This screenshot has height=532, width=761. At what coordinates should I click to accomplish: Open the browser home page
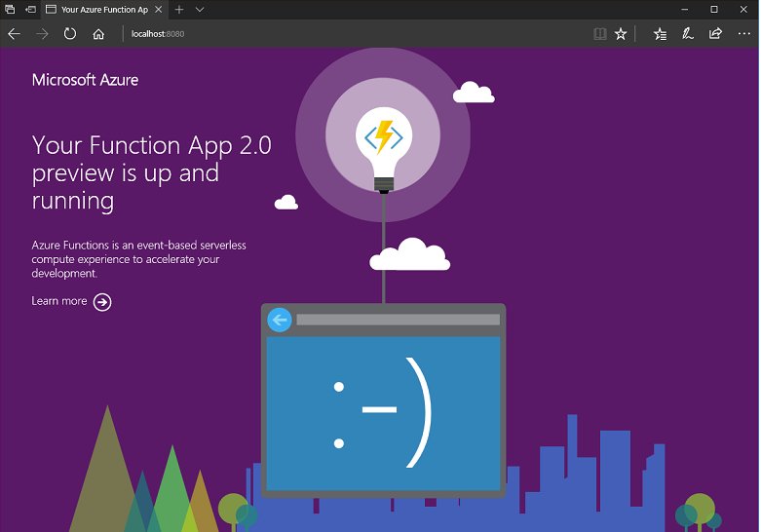click(x=98, y=34)
